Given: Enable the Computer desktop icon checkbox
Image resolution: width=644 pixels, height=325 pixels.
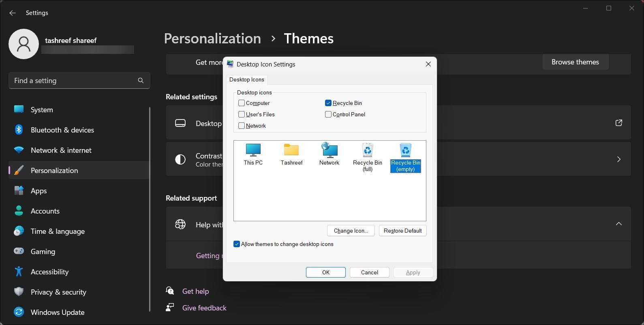Looking at the screenshot, I should 242,103.
